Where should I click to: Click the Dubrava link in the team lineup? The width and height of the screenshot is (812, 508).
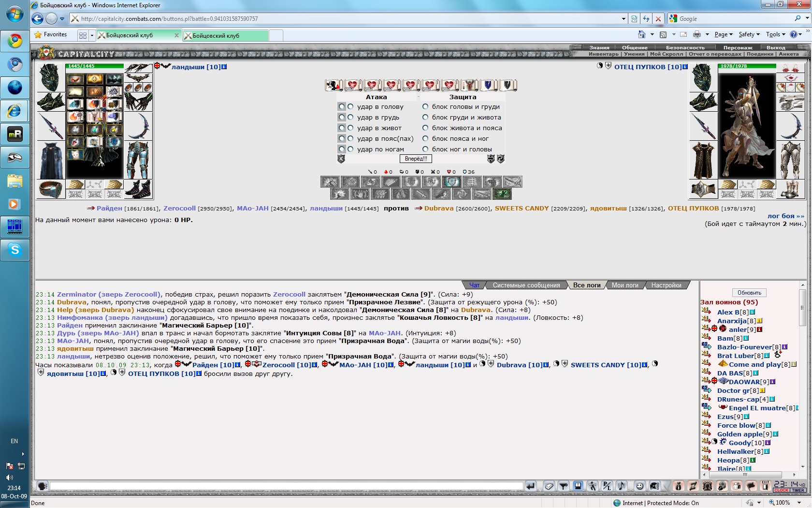439,208
